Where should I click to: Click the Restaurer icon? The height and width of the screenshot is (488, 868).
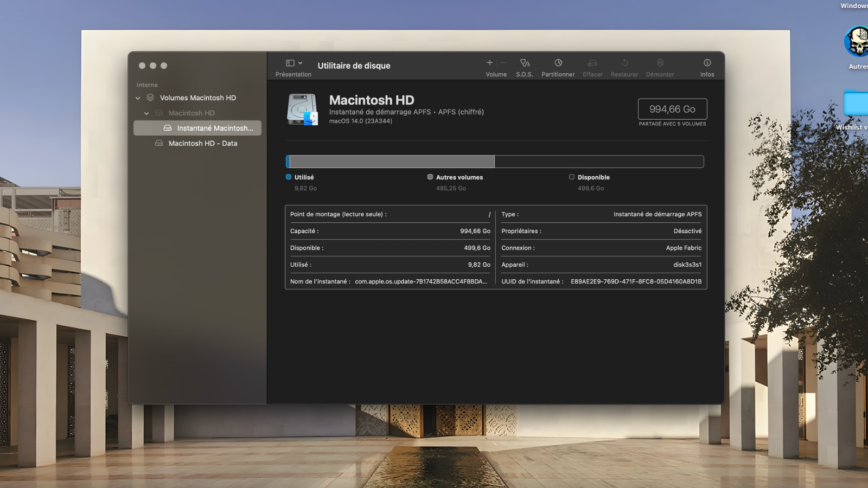[x=624, y=66]
